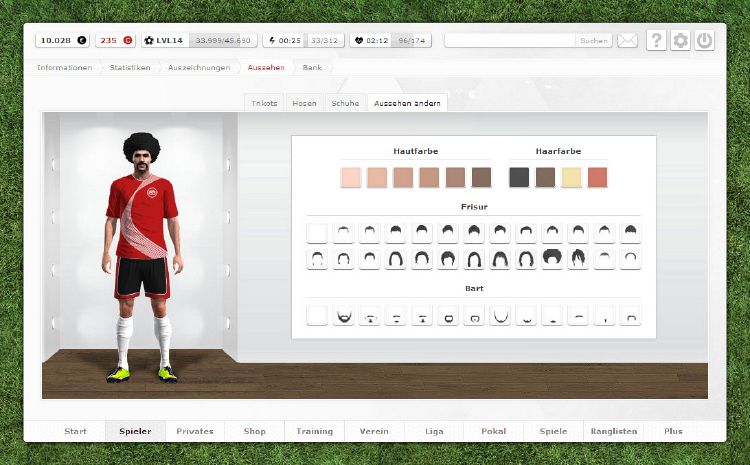Viewport: 750px width, 465px height.
Task: Open settings gear icon
Action: 681,41
